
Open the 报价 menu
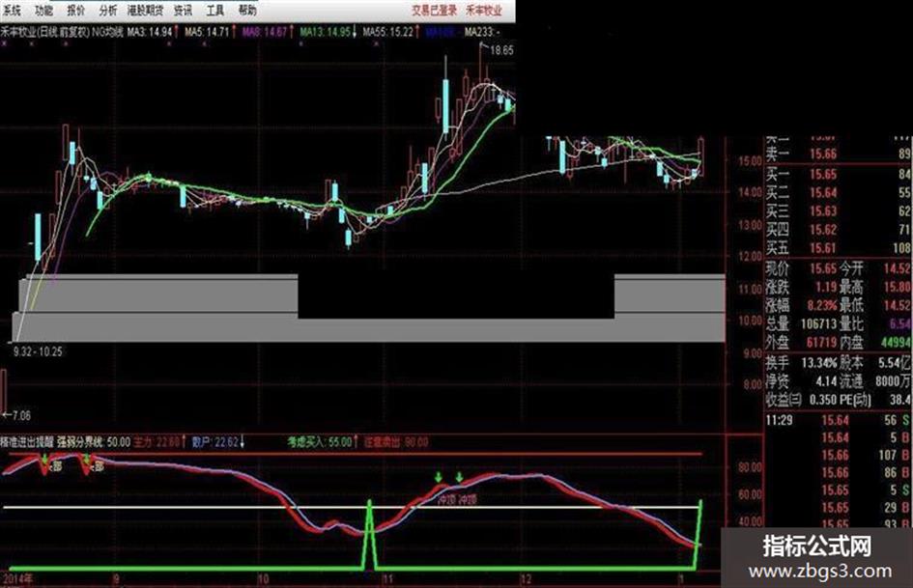coord(76,10)
